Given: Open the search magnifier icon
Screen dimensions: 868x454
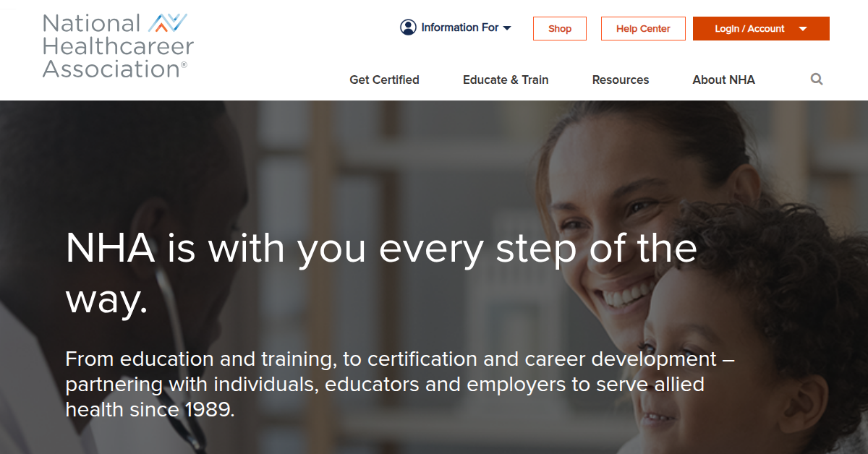Looking at the screenshot, I should tap(817, 80).
